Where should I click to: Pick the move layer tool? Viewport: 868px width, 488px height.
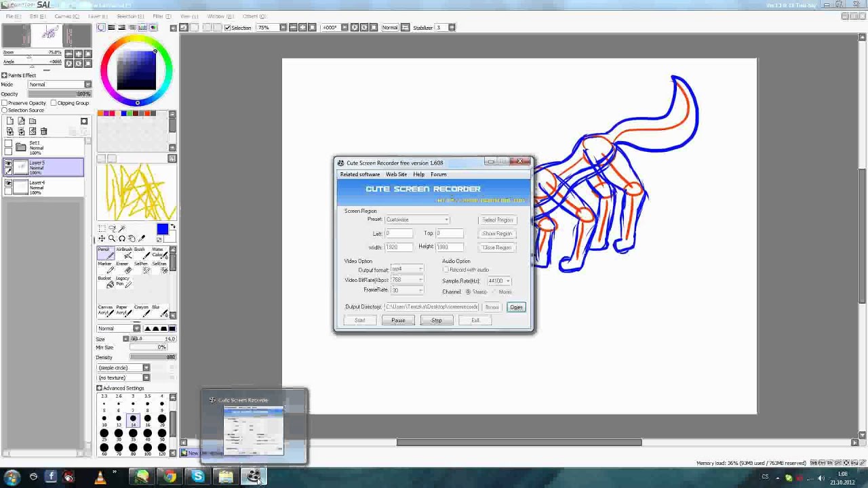pos(102,239)
